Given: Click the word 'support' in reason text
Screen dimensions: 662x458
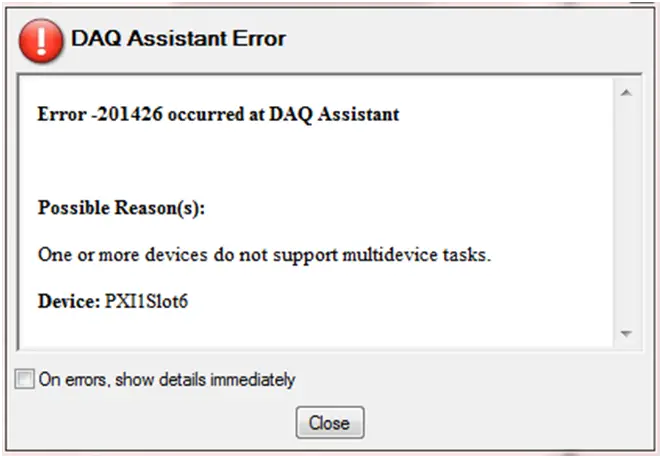Looking at the screenshot, I should point(305,256).
